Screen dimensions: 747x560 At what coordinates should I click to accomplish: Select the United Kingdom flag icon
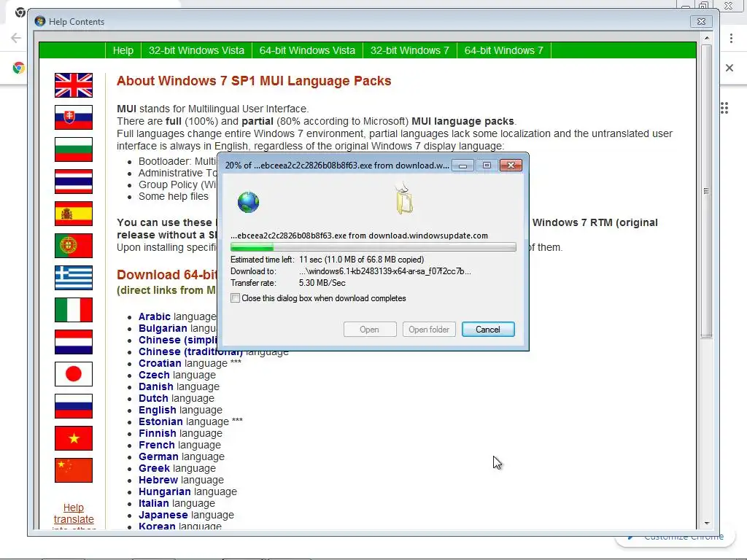[74, 85]
